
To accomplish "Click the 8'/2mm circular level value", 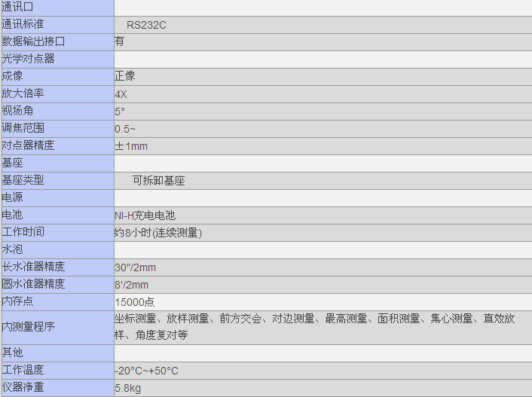I will pos(132,285).
